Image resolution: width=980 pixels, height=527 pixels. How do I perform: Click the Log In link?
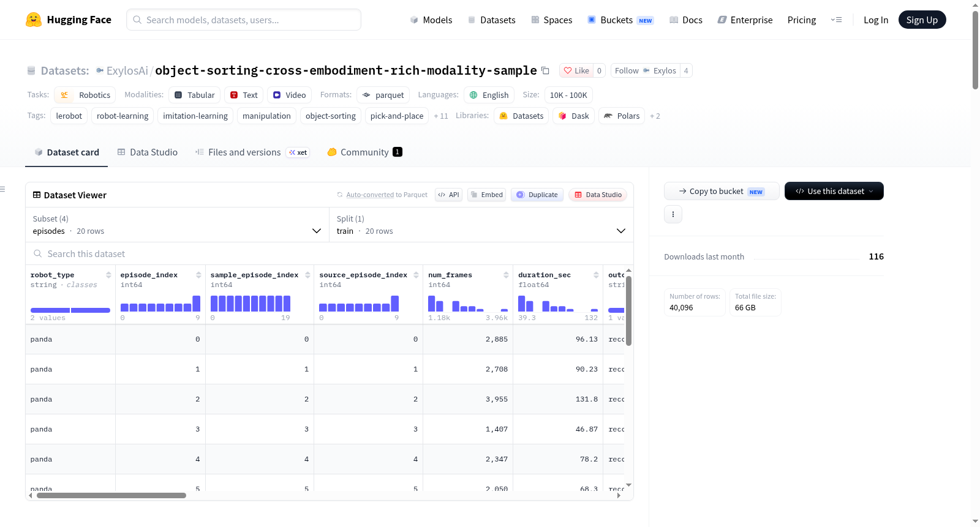point(876,20)
